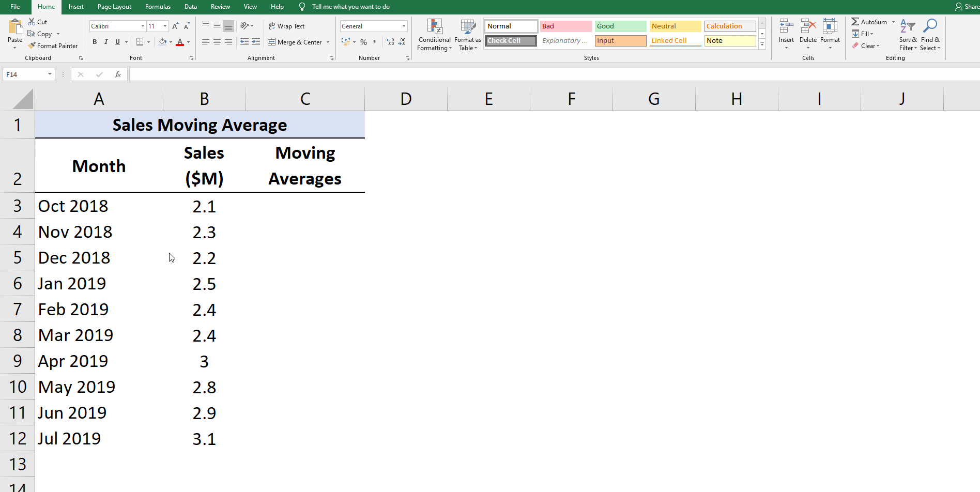Apply underline to the selection
This screenshot has width=980, height=492.
[x=117, y=42]
